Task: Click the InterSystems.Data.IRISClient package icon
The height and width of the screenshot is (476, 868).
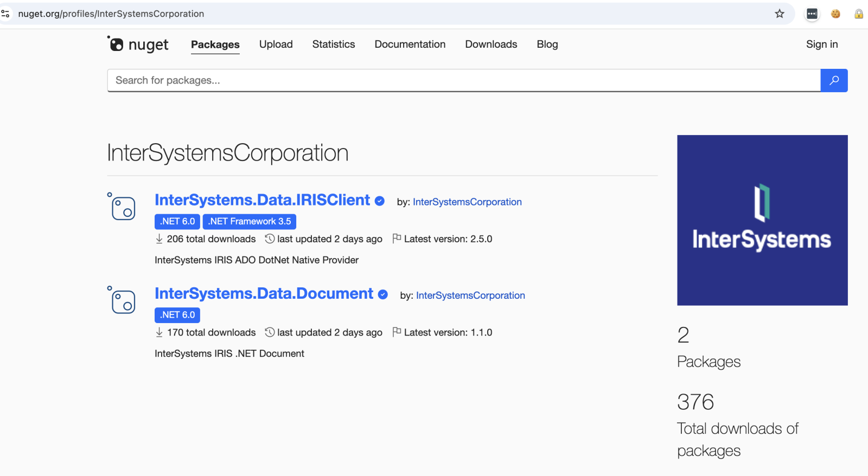Action: [122, 207]
